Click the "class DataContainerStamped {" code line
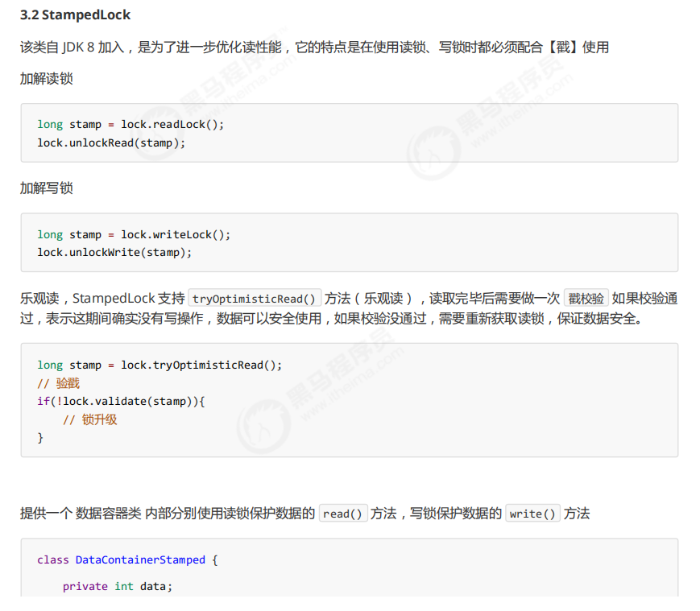 click(x=127, y=559)
